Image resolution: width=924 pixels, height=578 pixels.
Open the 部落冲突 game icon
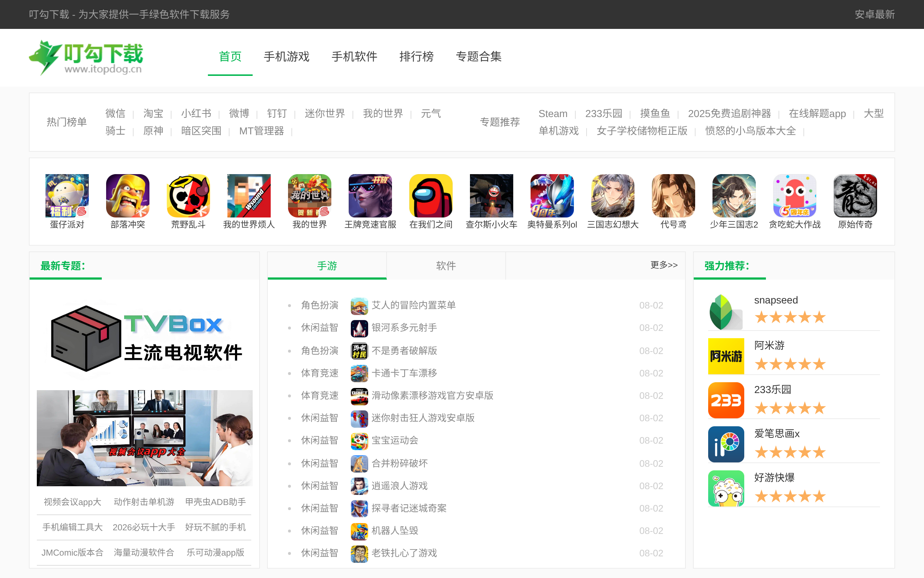coord(127,196)
